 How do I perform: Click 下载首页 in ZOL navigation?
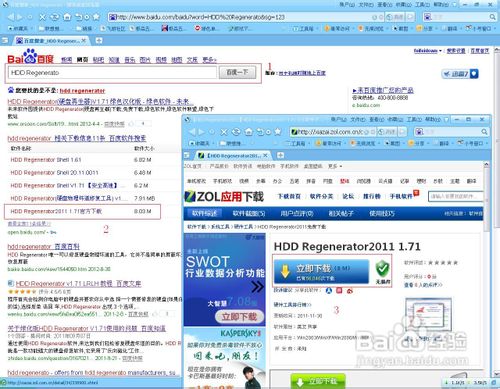coord(289,196)
